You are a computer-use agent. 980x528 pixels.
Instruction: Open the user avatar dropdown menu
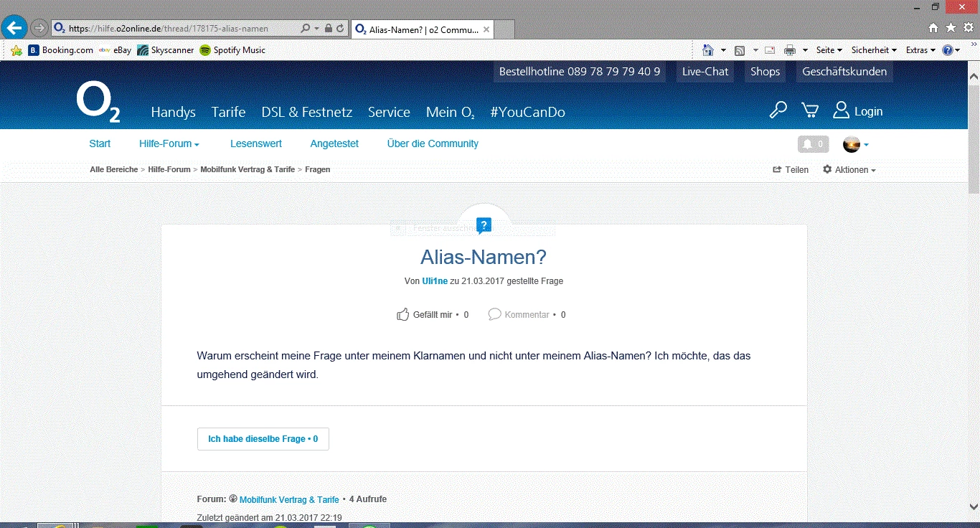856,144
